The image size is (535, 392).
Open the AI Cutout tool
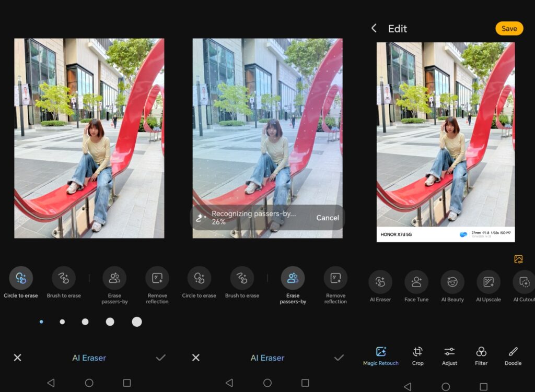point(524,282)
